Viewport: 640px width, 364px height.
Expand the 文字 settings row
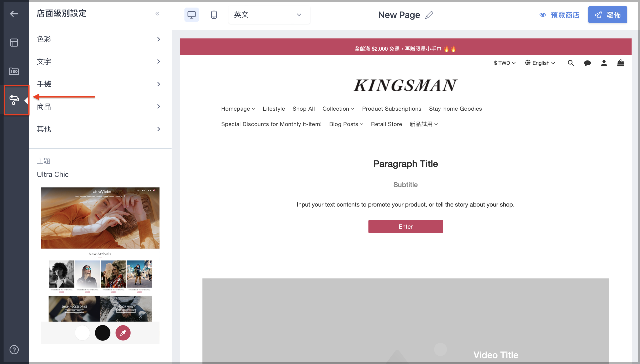click(100, 62)
